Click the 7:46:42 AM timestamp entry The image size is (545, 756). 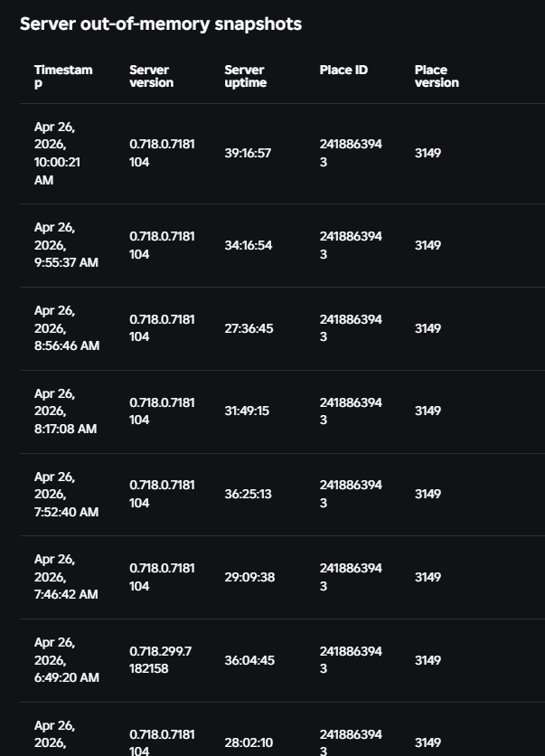pos(66,577)
